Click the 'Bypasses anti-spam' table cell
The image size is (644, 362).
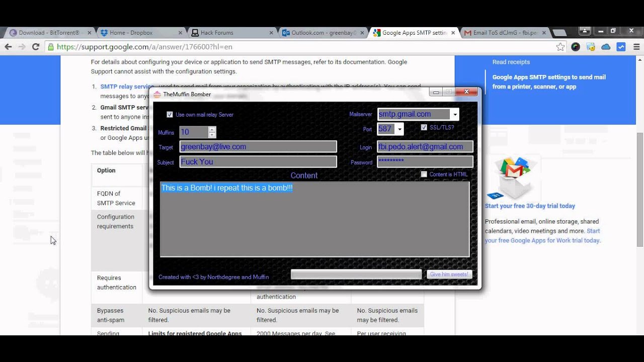pos(117,315)
